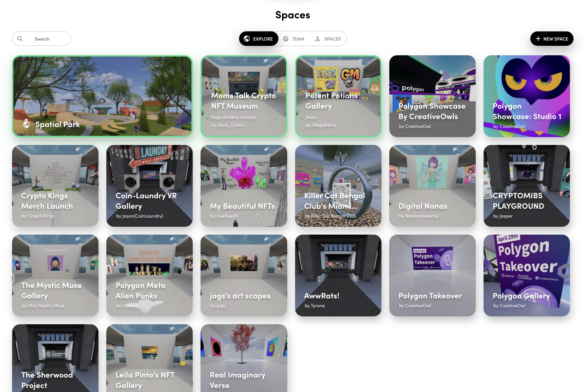Open Killer Cat Bengal Club's Miami space
The width and height of the screenshot is (583, 392).
[x=338, y=186]
